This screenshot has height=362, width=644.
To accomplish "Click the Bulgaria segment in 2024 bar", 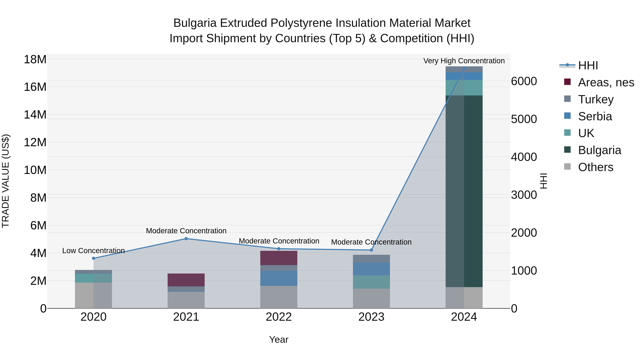I will tap(464, 191).
